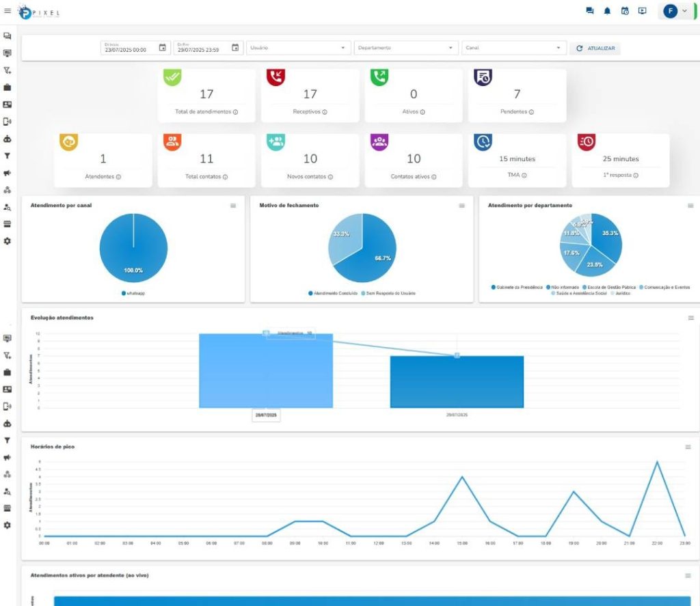Open the Evolução atendimentos chart menu
The image size is (700, 606).
pyautogui.click(x=688, y=318)
